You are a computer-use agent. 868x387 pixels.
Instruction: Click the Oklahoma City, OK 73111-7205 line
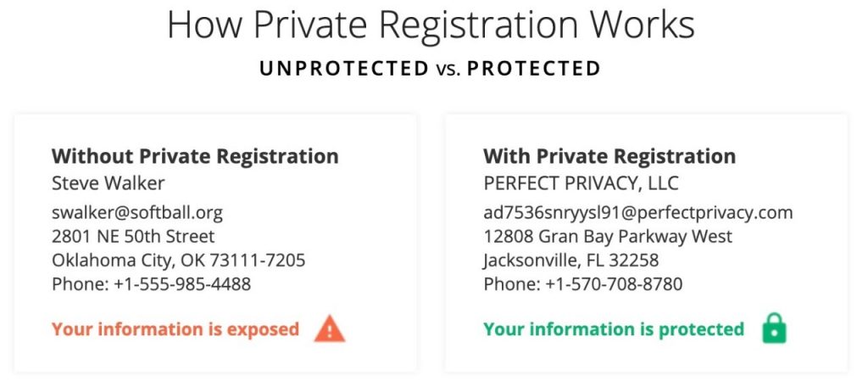click(178, 260)
